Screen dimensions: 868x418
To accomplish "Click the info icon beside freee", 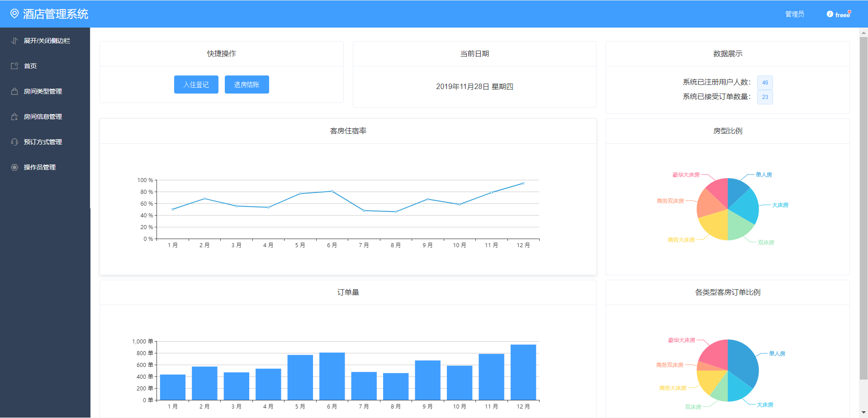I will (830, 14).
